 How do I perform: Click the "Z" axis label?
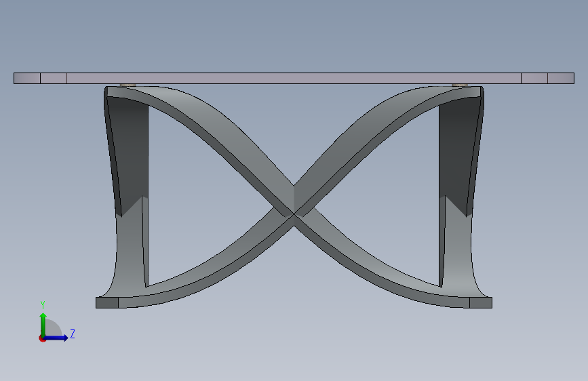(x=73, y=334)
